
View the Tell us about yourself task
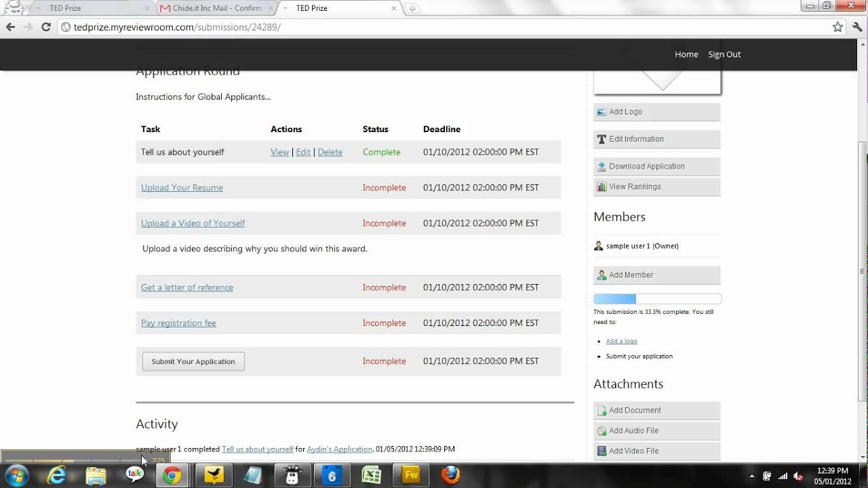[x=279, y=152]
